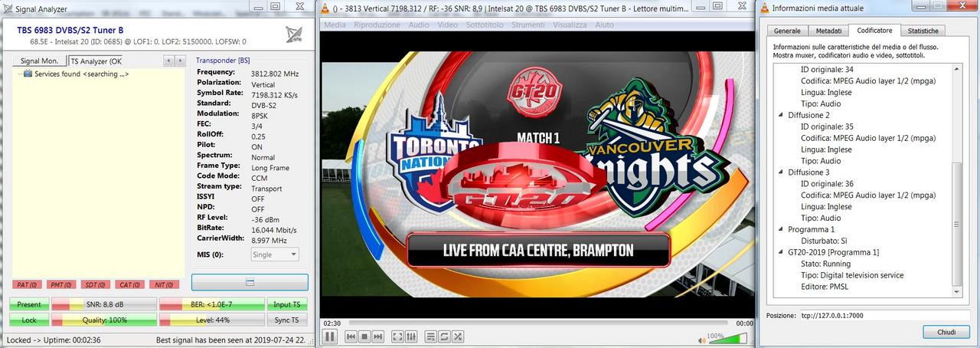Click the cone icon of media info window
The height and width of the screenshot is (348, 980).
(x=763, y=9)
